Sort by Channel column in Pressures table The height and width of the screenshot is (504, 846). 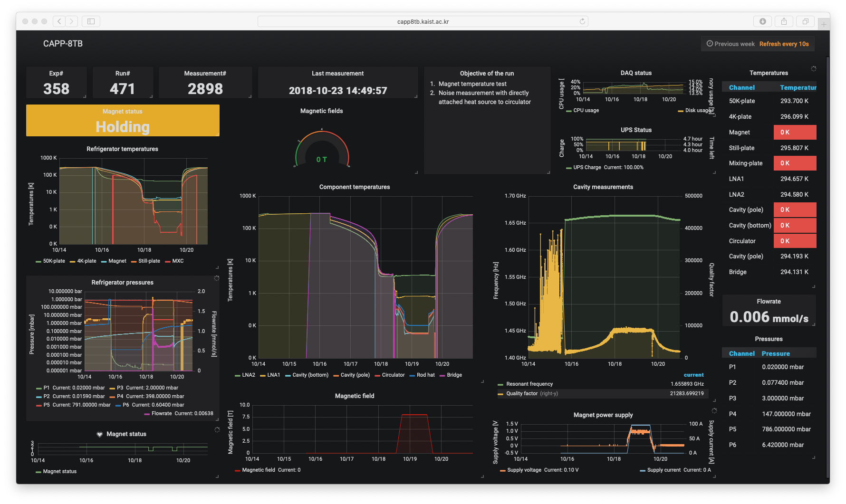[741, 354]
